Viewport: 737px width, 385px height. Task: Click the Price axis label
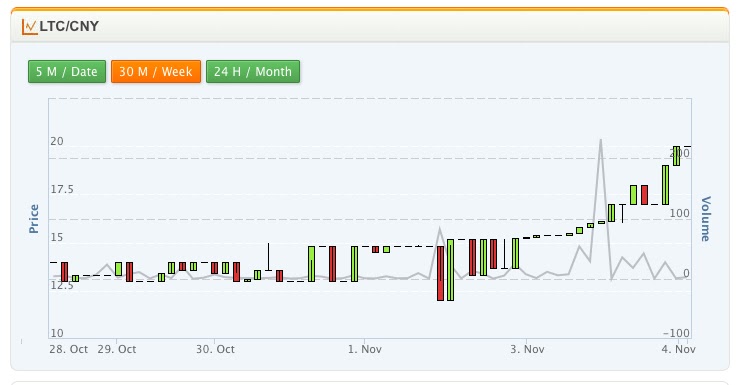34,219
